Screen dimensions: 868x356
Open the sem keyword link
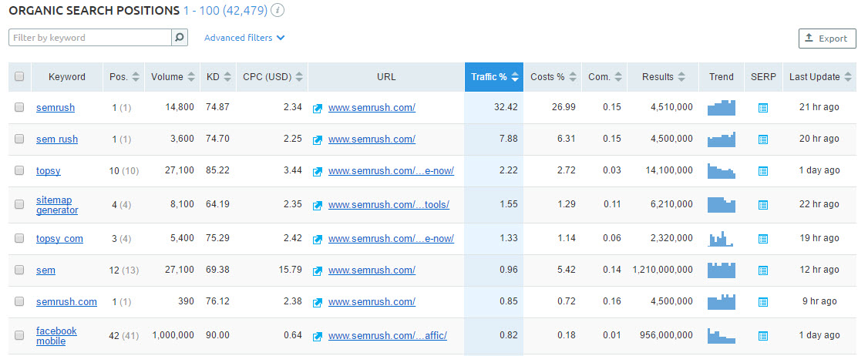click(x=45, y=270)
